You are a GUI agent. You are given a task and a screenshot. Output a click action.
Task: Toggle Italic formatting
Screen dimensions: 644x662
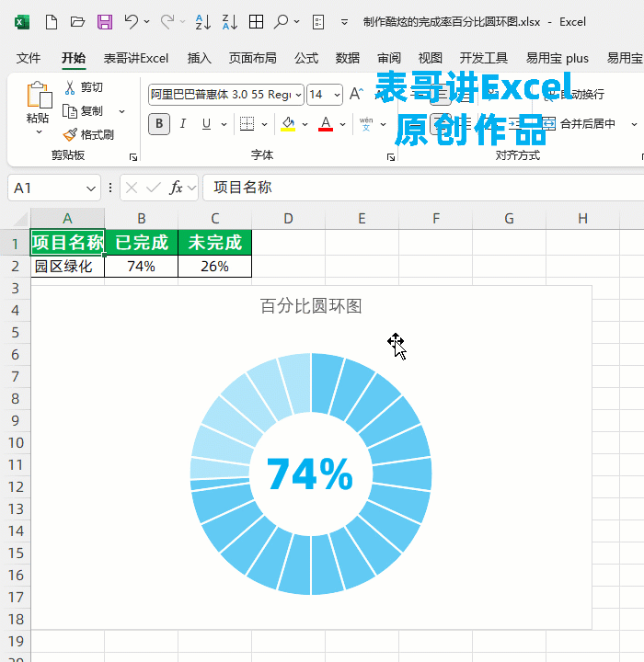click(x=182, y=124)
